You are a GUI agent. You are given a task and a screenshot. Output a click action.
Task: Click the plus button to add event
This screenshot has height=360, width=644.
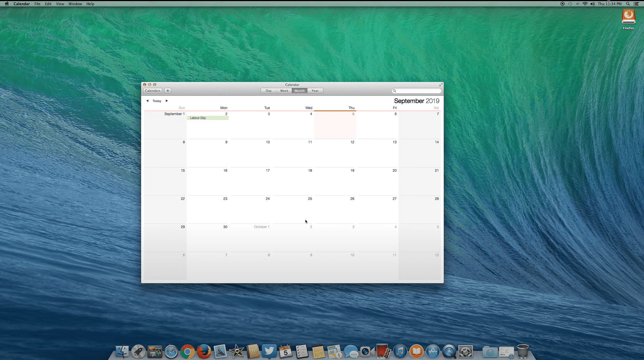(168, 91)
